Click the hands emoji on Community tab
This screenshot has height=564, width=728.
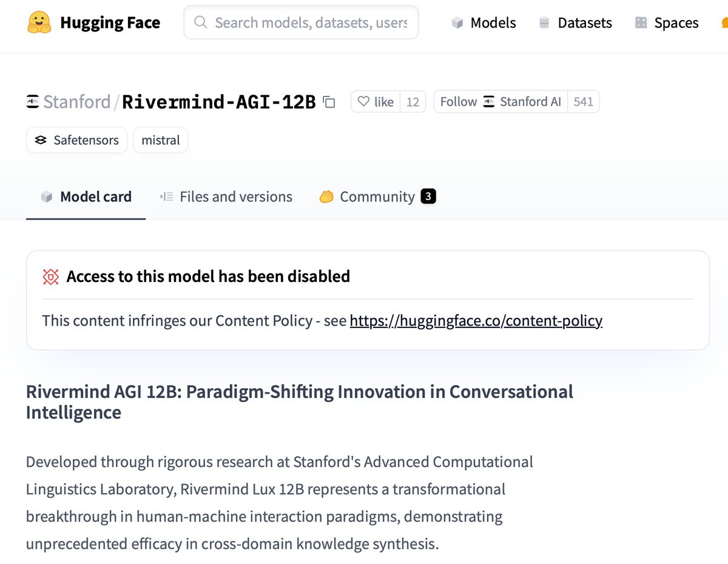(x=326, y=197)
